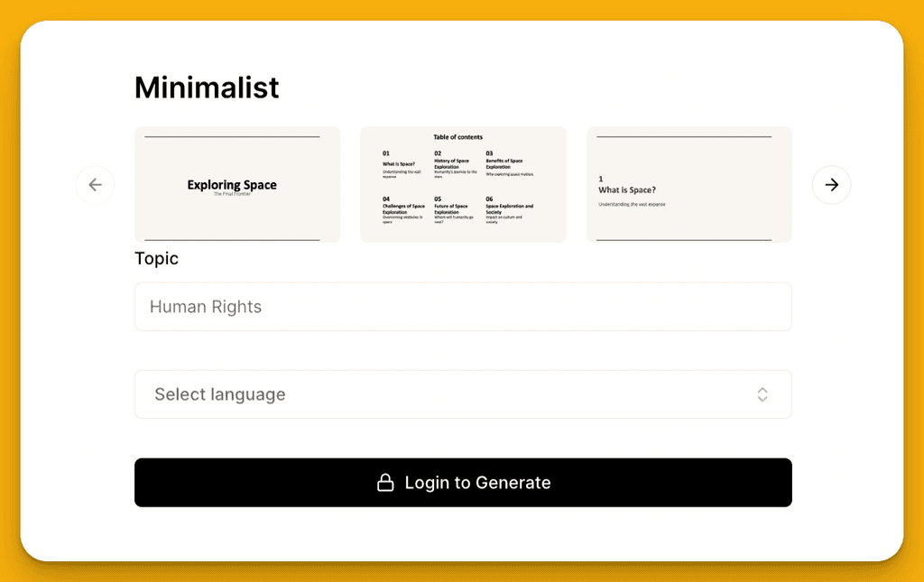
Task: Click entry 05 Future of Space Exploration
Action: tap(453, 209)
